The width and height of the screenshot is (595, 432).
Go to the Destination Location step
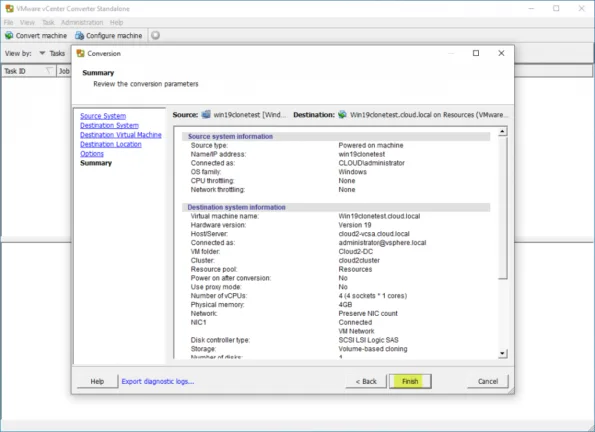click(111, 144)
